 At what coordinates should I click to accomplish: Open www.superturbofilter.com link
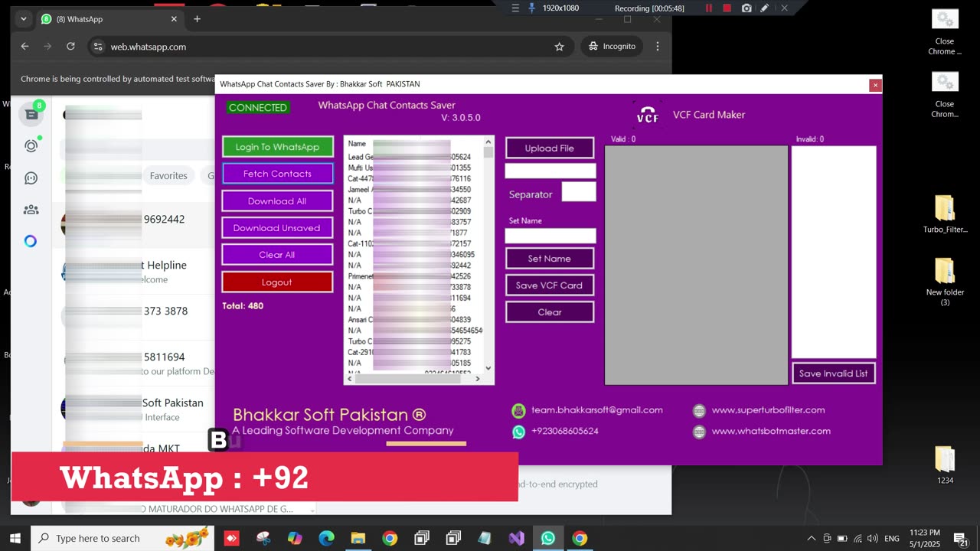coord(768,410)
